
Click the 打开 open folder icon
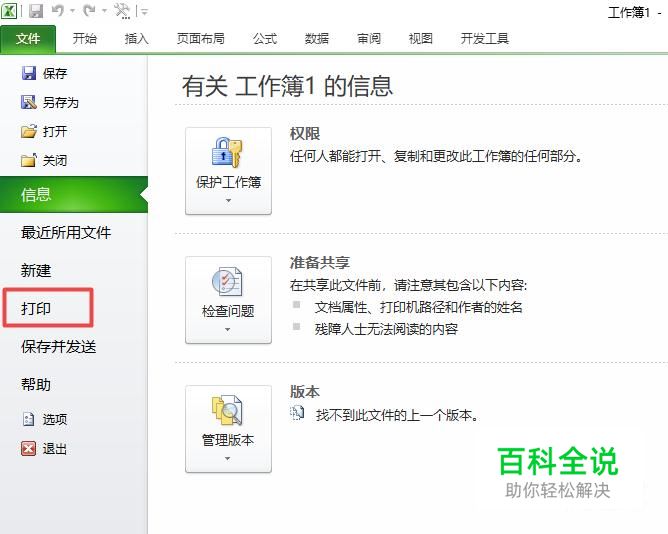(x=29, y=131)
